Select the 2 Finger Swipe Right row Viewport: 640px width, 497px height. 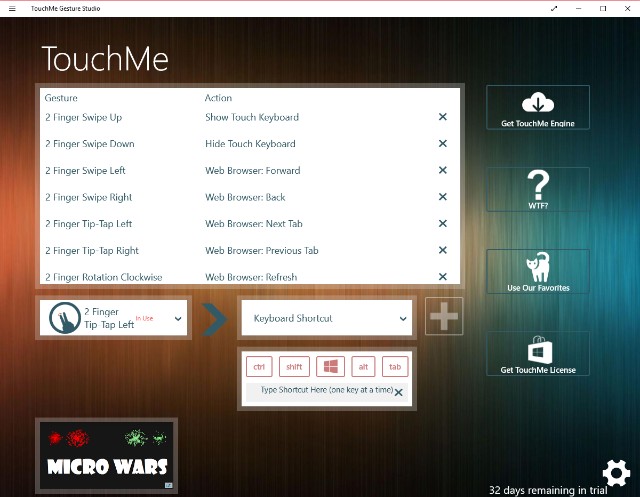[x=250, y=197]
